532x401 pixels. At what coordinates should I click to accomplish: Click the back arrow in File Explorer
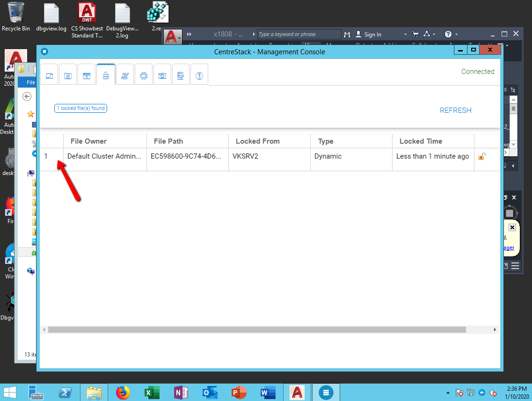click(27, 96)
